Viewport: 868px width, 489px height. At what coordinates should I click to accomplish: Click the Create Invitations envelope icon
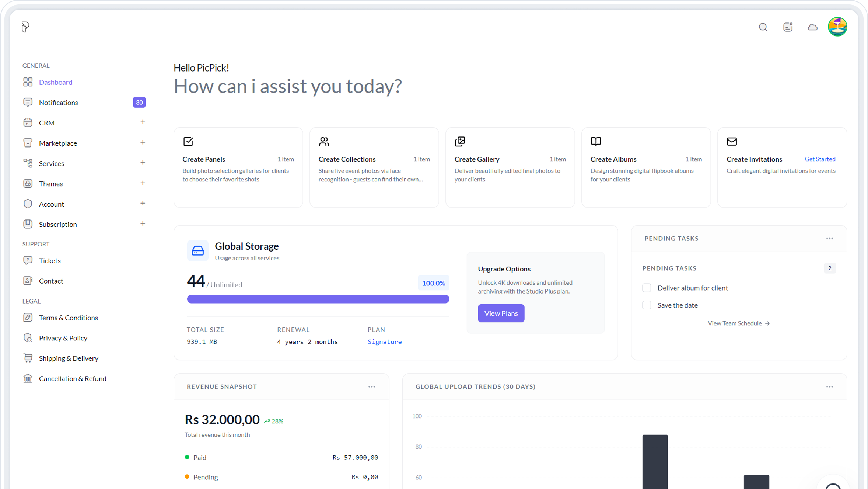click(732, 142)
